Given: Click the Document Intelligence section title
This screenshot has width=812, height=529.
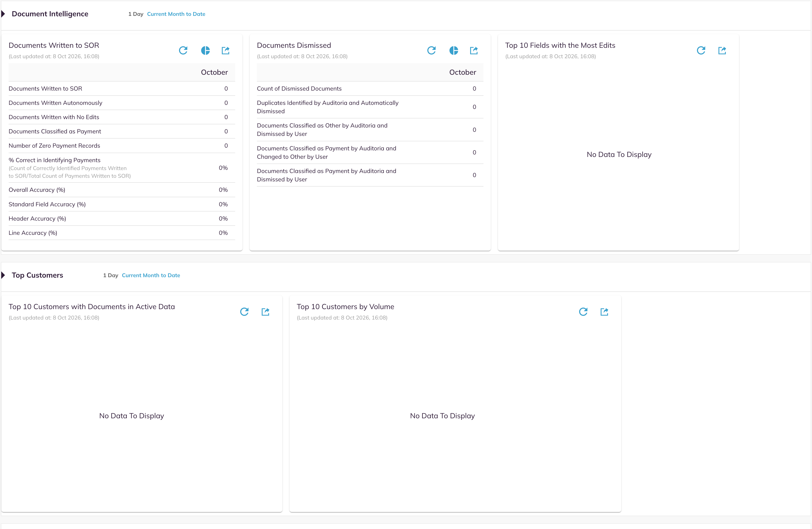Looking at the screenshot, I should click(50, 14).
